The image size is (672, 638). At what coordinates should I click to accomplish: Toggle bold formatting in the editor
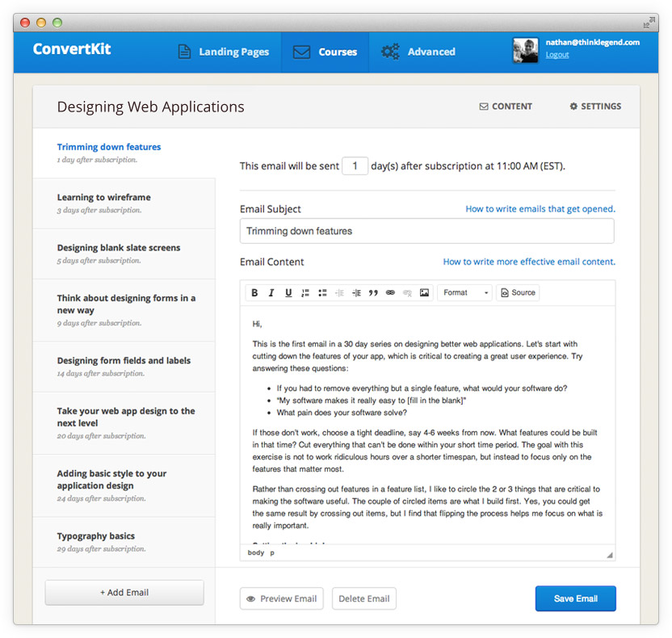[x=254, y=293]
